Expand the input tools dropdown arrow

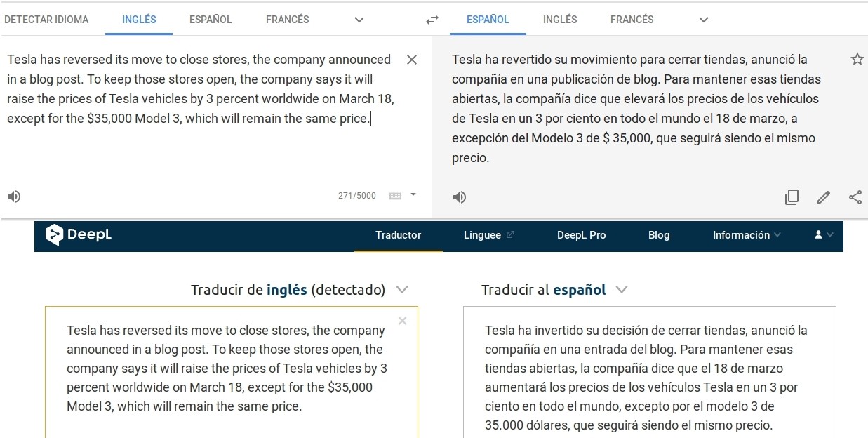pos(413,194)
